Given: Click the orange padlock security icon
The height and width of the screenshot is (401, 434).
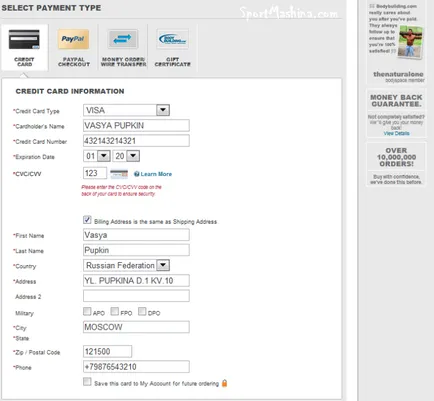Looking at the screenshot, I should pyautogui.click(x=225, y=383).
